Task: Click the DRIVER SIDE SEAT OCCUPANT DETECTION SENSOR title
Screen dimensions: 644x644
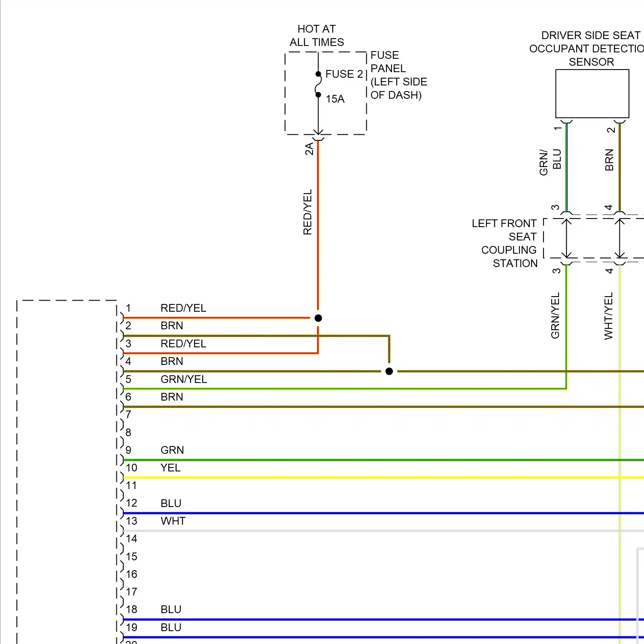Action: (x=586, y=49)
